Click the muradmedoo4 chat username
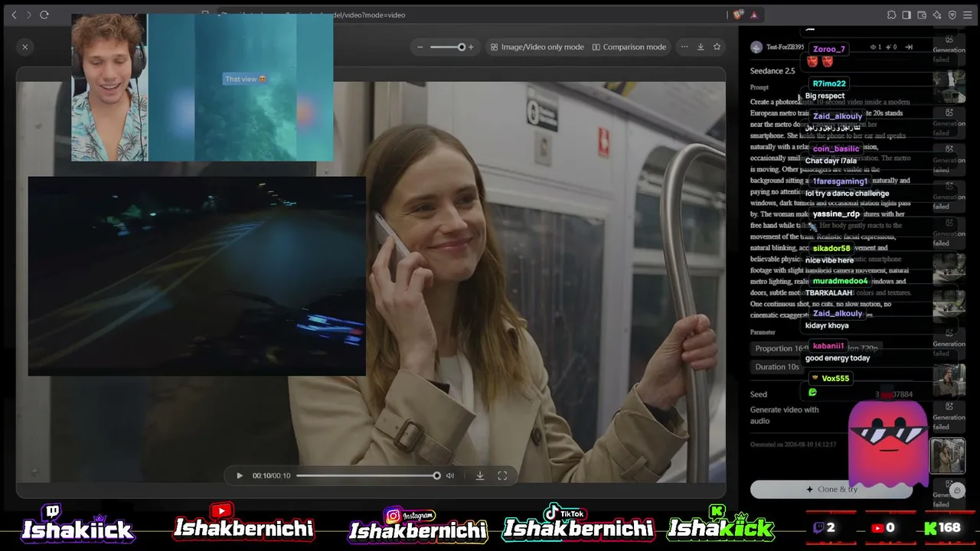 click(x=840, y=281)
